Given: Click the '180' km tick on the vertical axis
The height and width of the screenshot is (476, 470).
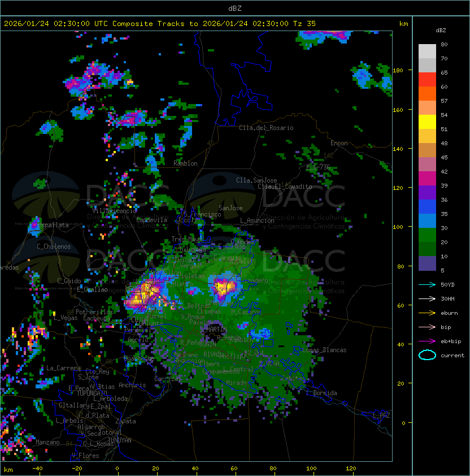Looking at the screenshot, I should tap(398, 71).
